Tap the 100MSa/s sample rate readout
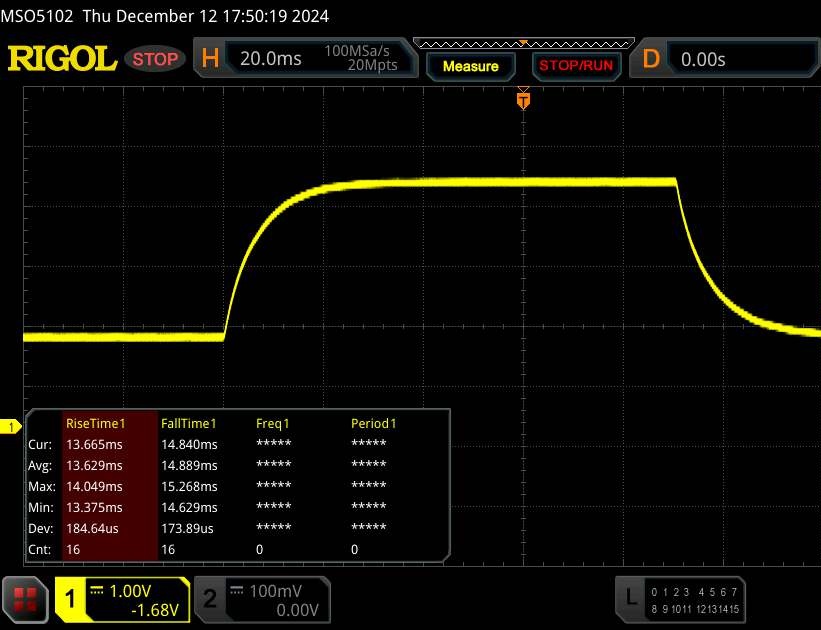The height and width of the screenshot is (630, 821). coord(357,51)
